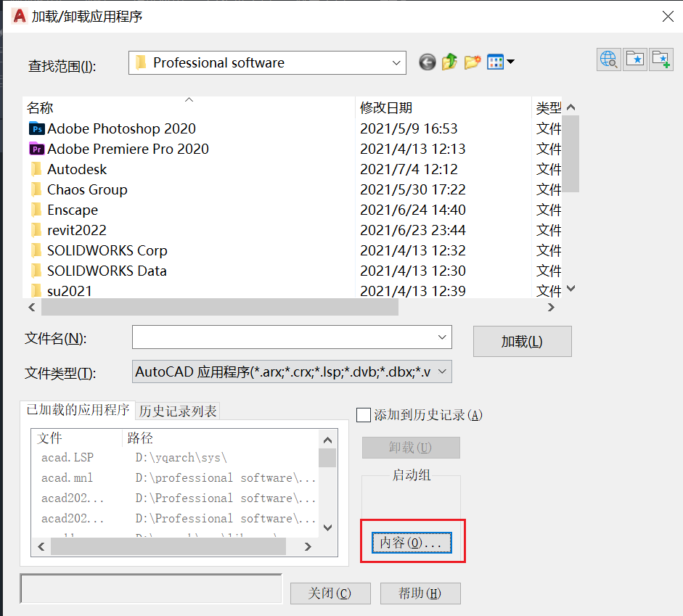Select 2021/6/24 14:40 date cell

(412, 210)
